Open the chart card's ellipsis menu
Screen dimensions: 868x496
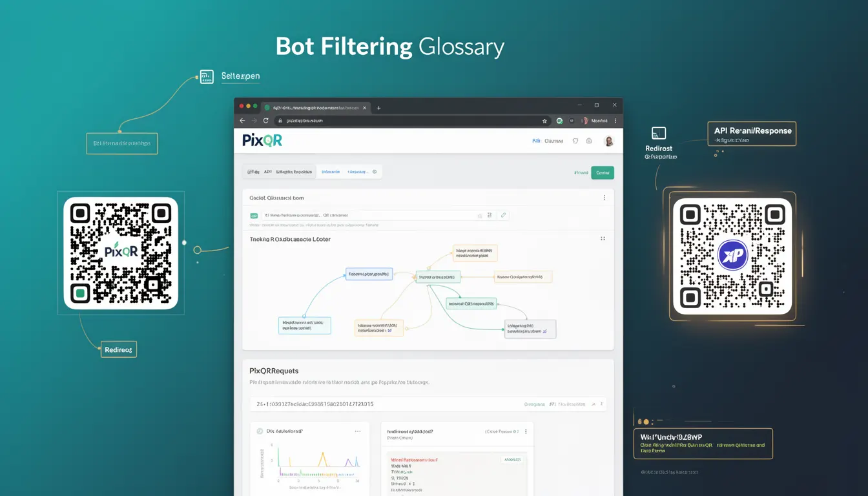(358, 431)
